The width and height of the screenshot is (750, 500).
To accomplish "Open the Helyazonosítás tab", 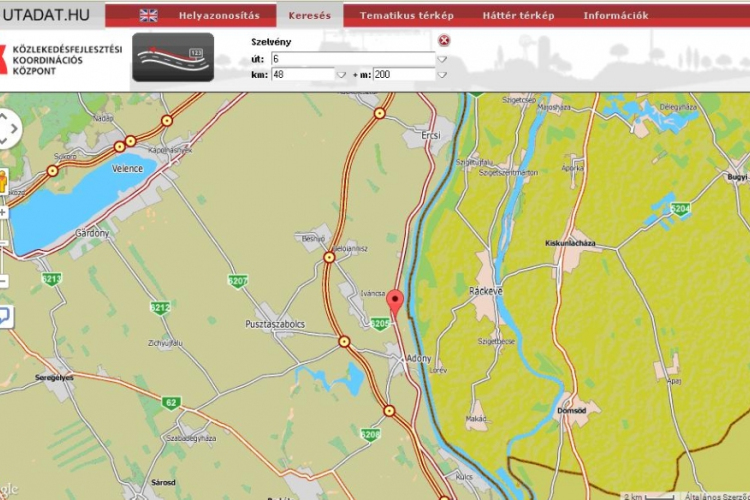I will pos(219,15).
